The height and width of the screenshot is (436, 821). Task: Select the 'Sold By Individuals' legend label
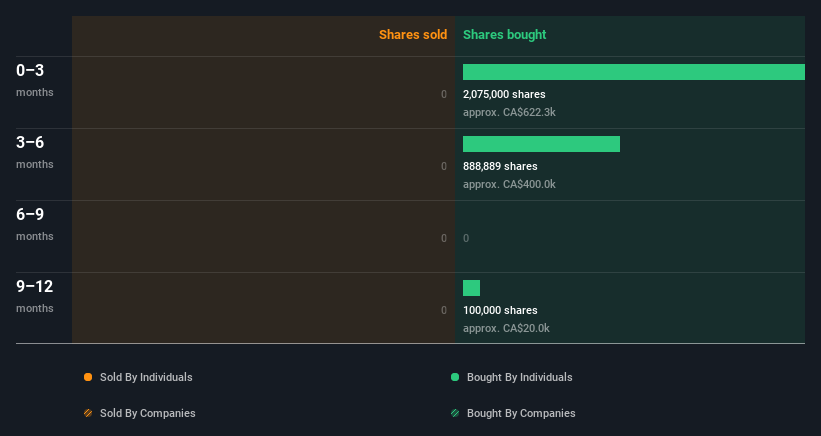146,377
